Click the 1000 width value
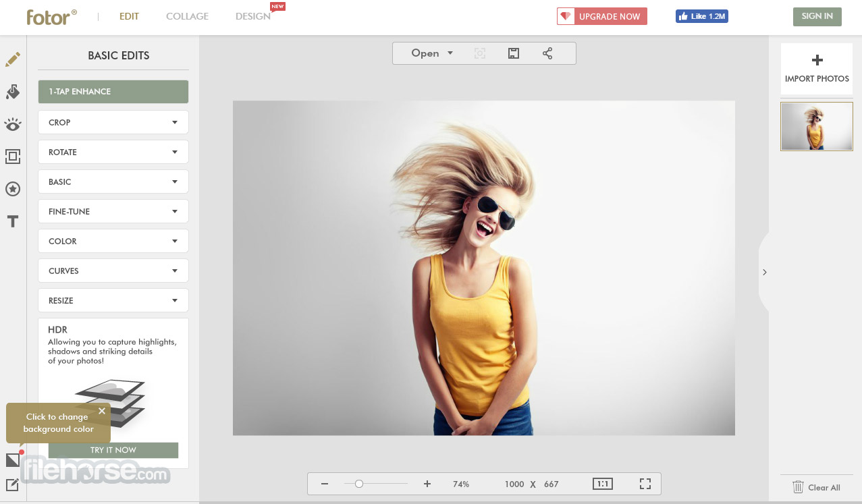This screenshot has width=862, height=504. click(514, 484)
